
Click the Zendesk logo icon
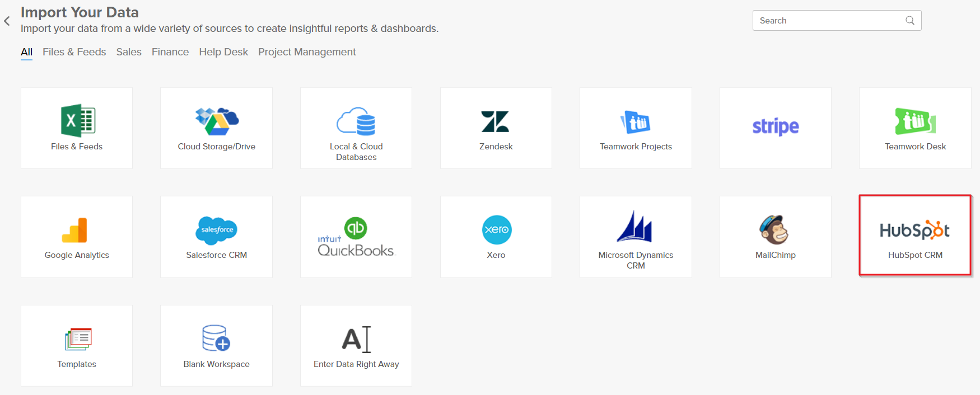point(496,121)
